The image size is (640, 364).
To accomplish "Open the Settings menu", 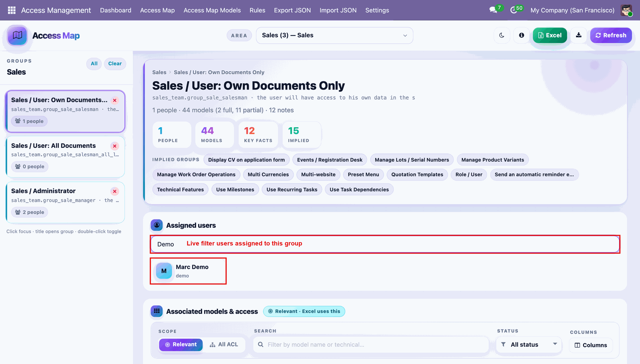I will [x=377, y=10].
